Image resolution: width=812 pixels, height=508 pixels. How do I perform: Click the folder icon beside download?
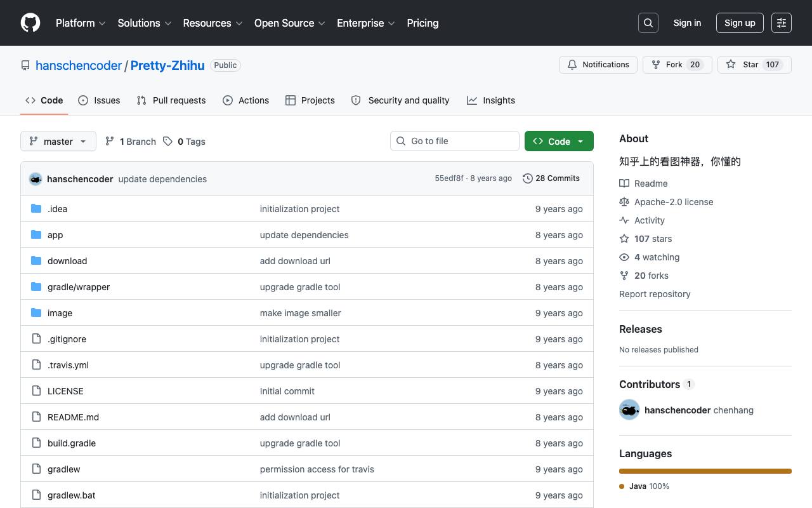pyautogui.click(x=36, y=261)
